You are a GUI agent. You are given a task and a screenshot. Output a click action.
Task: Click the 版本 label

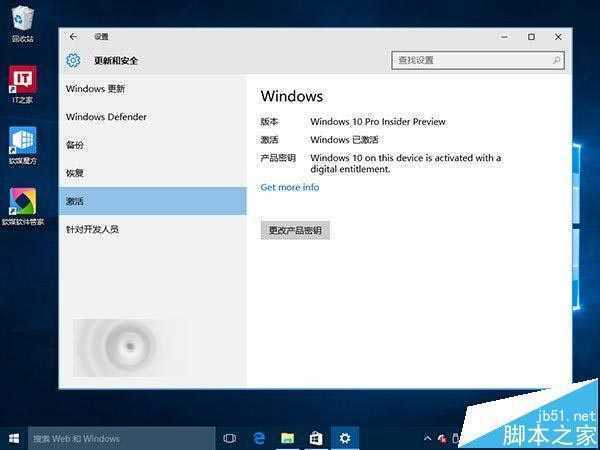269,122
